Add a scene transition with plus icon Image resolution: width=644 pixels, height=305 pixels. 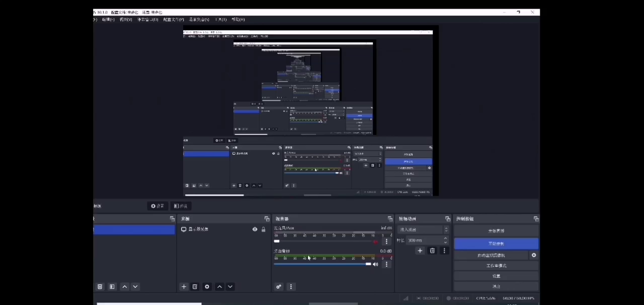[x=420, y=250]
